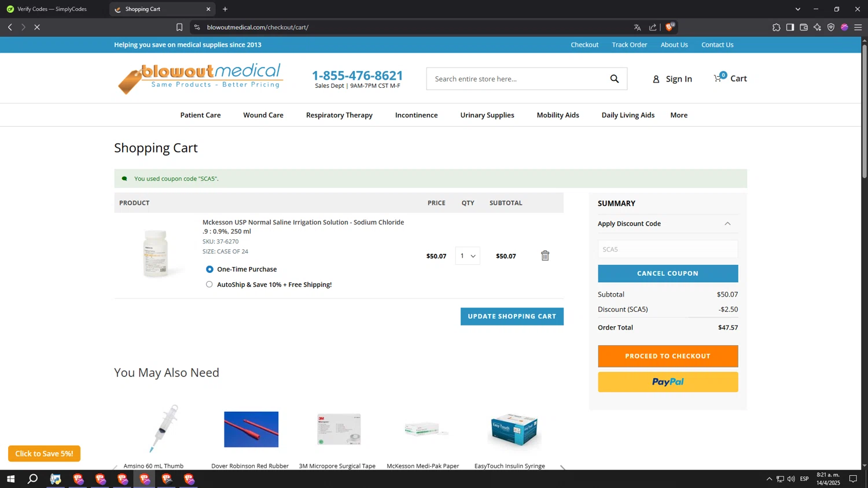This screenshot has height=488, width=868.
Task: Click the browser address bar URL
Action: [258, 27]
